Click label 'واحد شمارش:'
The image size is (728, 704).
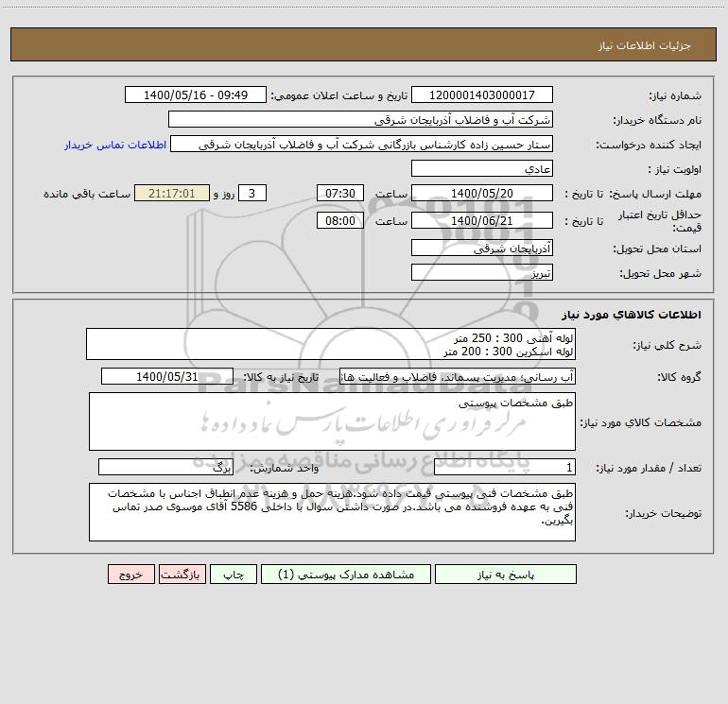(285, 469)
